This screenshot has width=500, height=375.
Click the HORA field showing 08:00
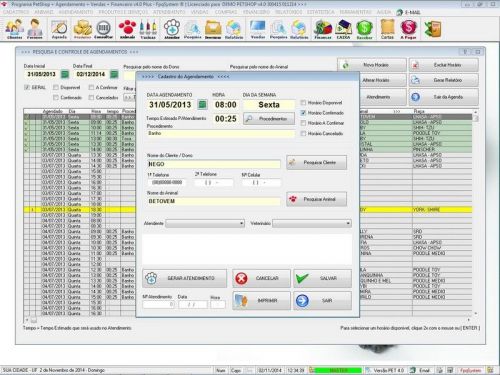coord(226,105)
